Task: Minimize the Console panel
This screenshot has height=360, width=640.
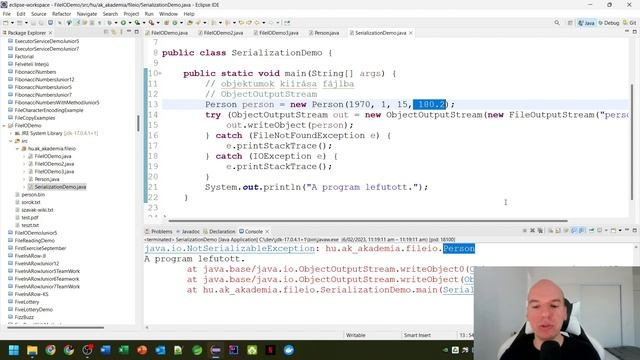Action: (627, 230)
